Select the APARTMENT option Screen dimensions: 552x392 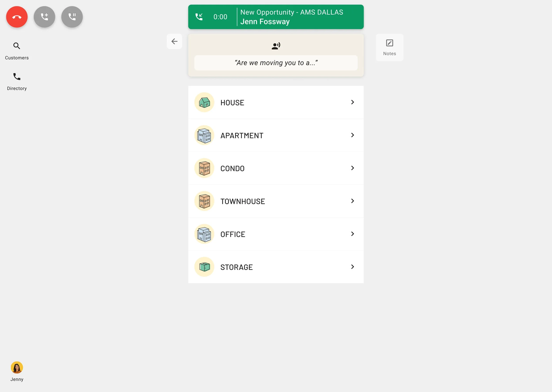[x=276, y=135]
